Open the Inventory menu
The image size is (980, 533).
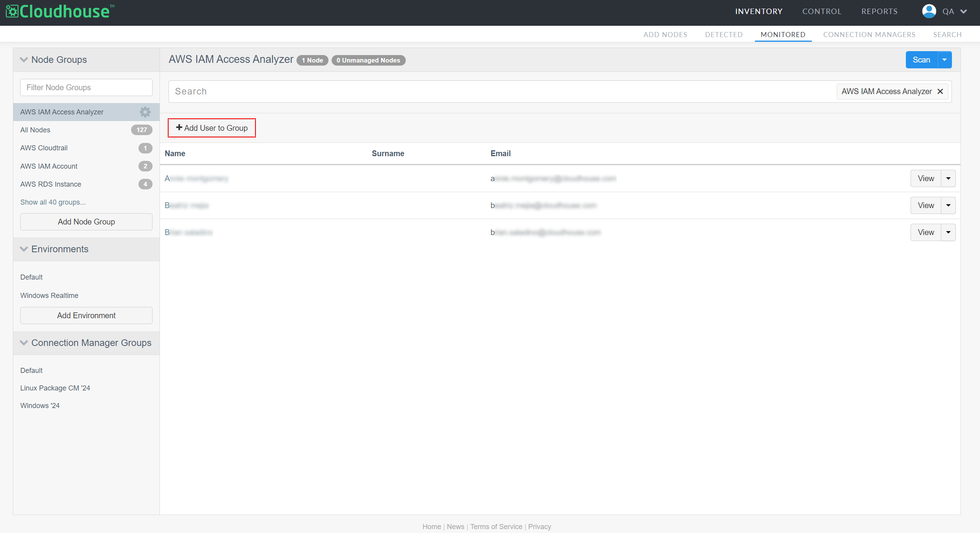(x=759, y=11)
